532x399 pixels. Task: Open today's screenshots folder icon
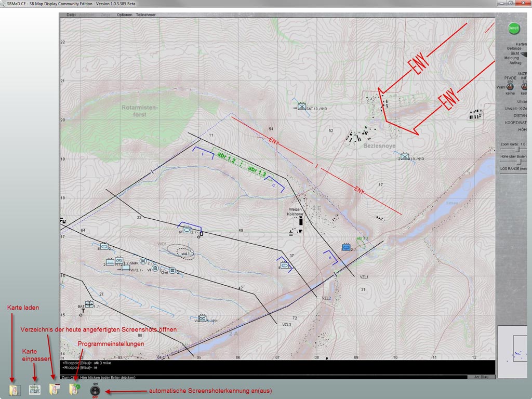coord(55,389)
